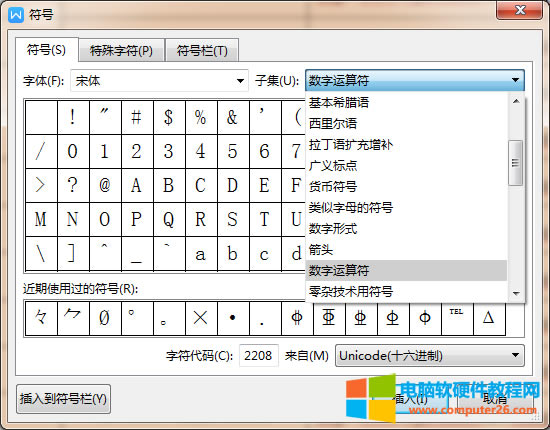Open the Unicode(十六进制) source dropdown
This screenshot has width=550, height=430.
click(x=430, y=356)
